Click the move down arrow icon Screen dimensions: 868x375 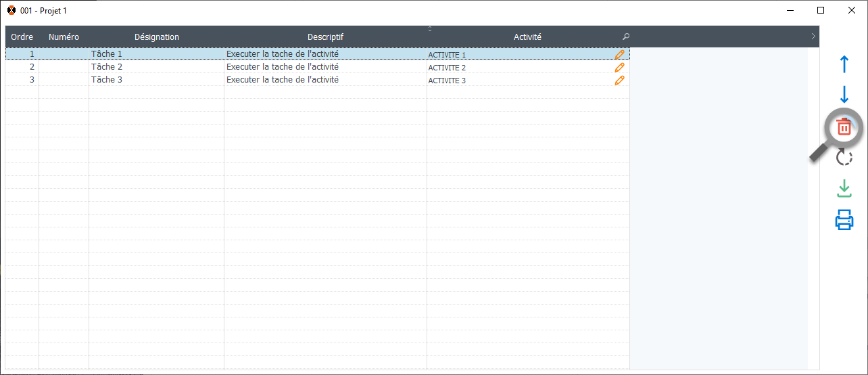point(844,95)
